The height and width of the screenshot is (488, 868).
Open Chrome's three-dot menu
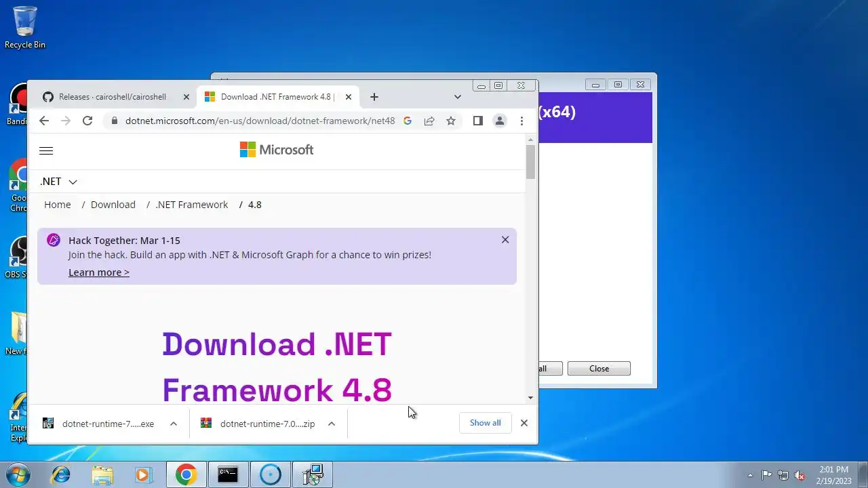(521, 121)
